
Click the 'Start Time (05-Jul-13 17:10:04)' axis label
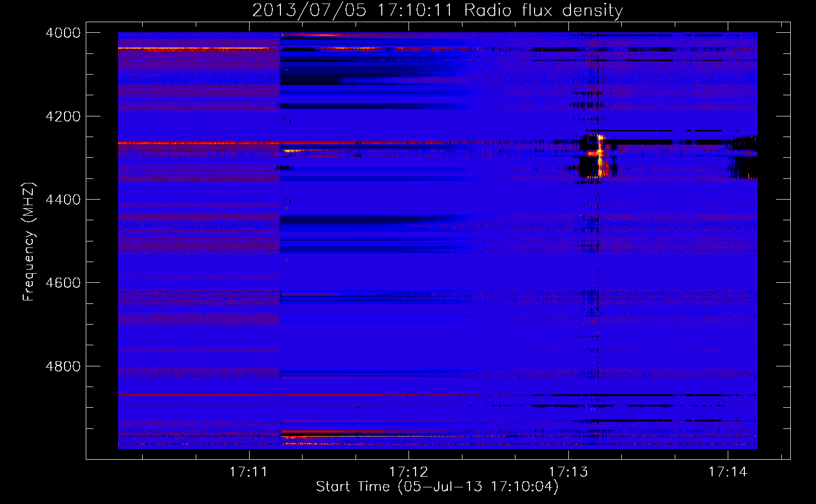click(437, 487)
